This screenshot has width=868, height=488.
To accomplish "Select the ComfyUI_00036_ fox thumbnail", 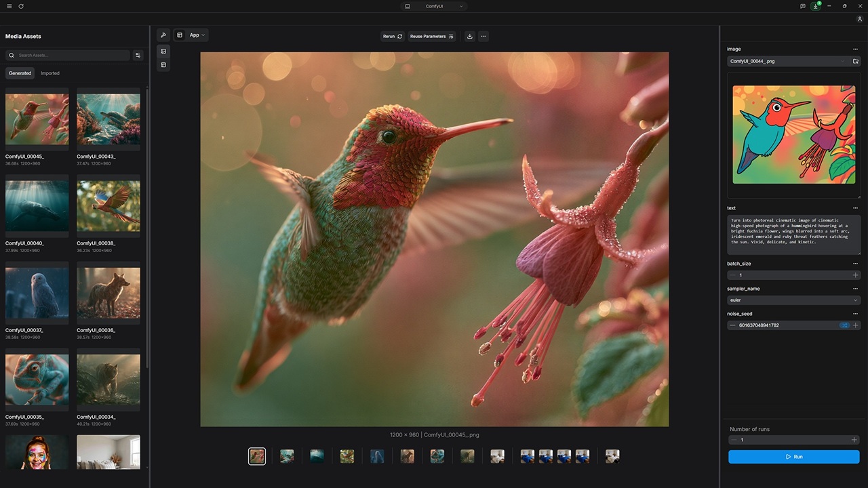I will (108, 293).
